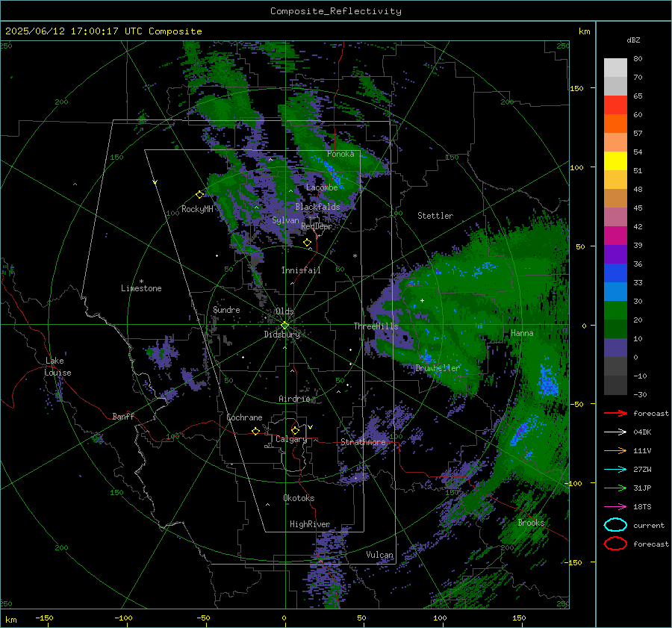Click the 18TS legend label
Viewport: 672px width, 628px height.
point(642,507)
